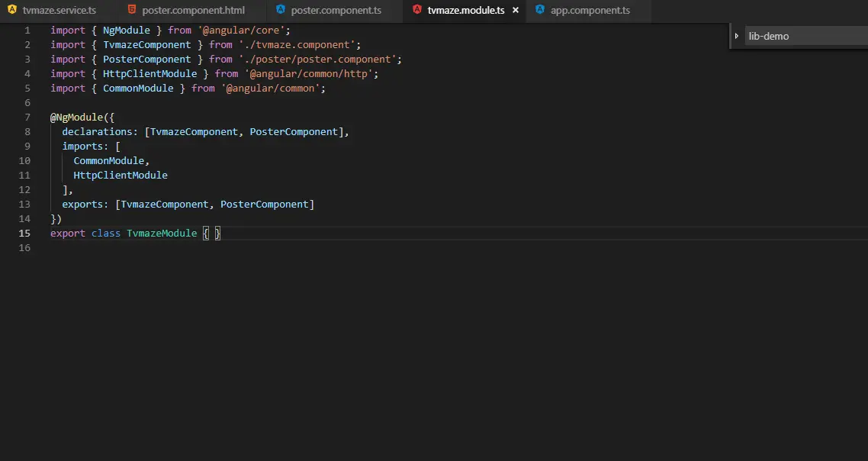Viewport: 868px width, 461px height.
Task: Click 'PosterComponent' in the line 3 import
Action: pos(146,60)
